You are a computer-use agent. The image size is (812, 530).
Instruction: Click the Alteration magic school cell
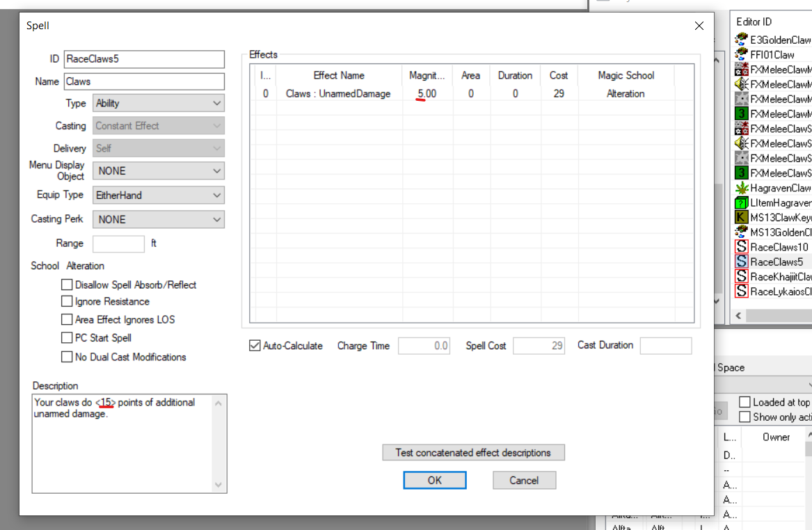point(626,94)
